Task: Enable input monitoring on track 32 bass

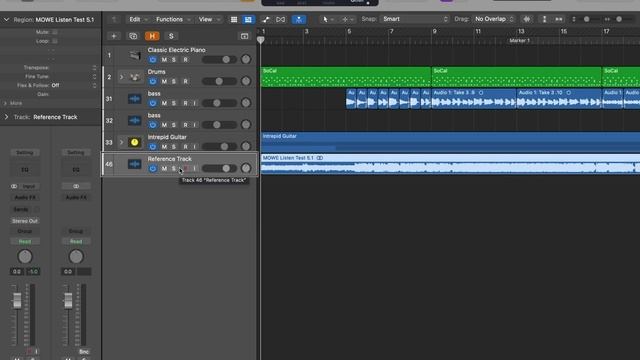Action: point(195,125)
